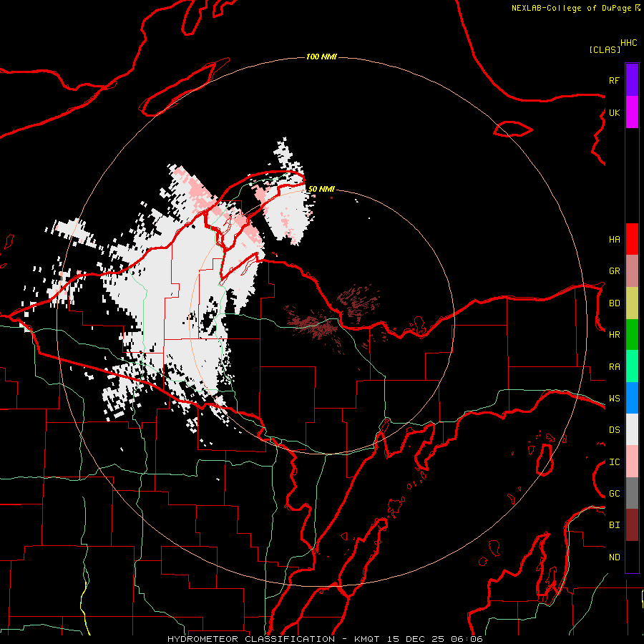Viewport: 644px width, 644px height.
Task: Click the dark green HR legend swatch
Action: (x=632, y=335)
